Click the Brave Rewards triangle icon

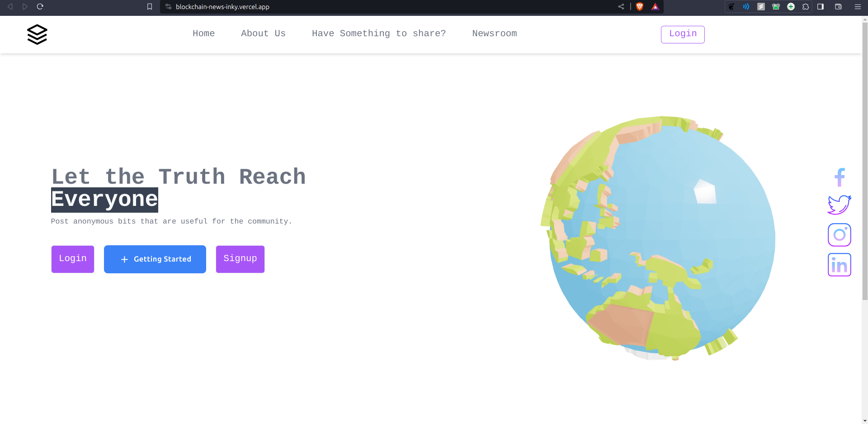tap(655, 6)
